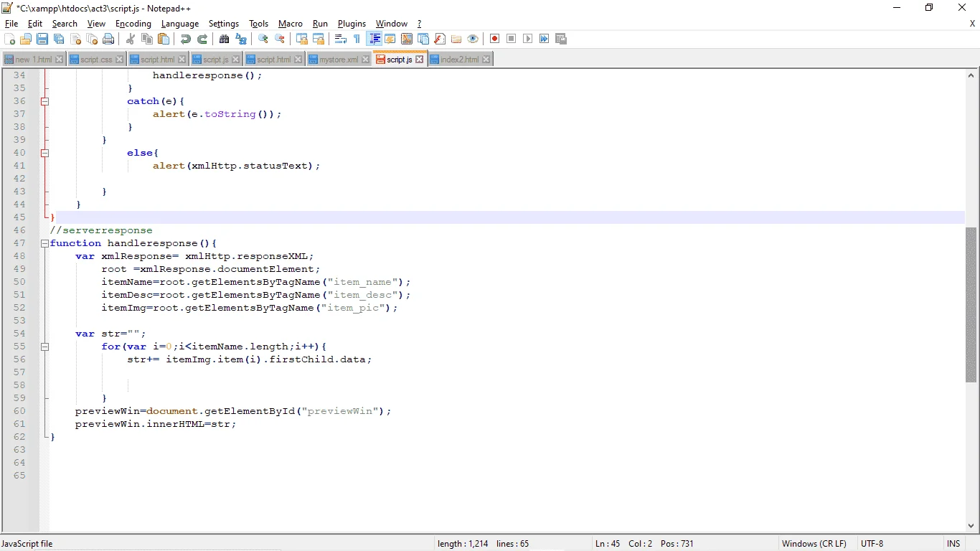The image size is (980, 551).
Task: Open the Language menu
Action: click(x=180, y=24)
